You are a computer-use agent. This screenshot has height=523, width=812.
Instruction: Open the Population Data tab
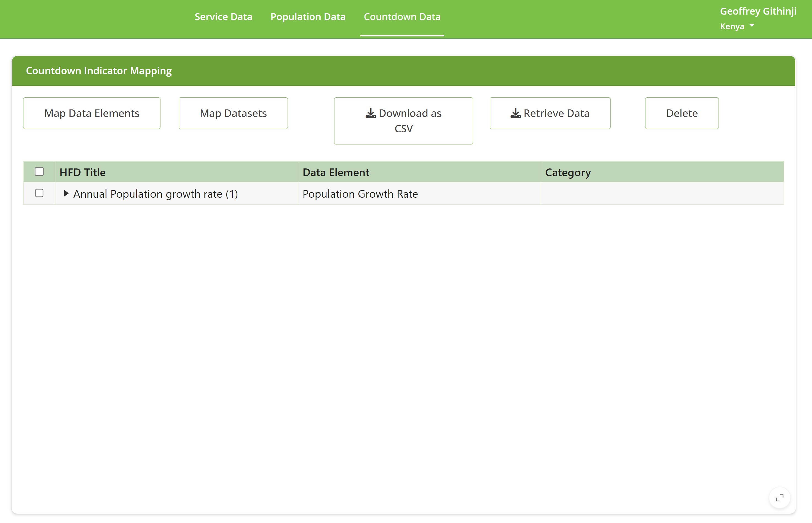click(308, 16)
